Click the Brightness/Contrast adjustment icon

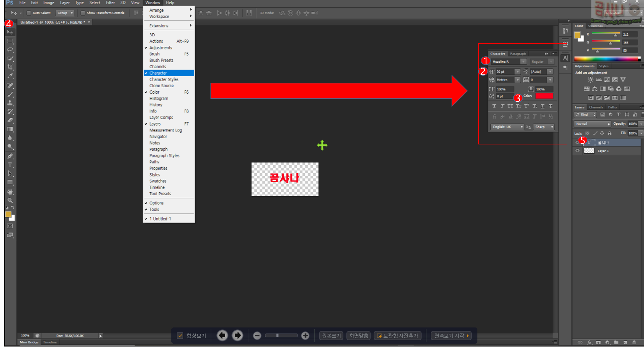coord(590,80)
